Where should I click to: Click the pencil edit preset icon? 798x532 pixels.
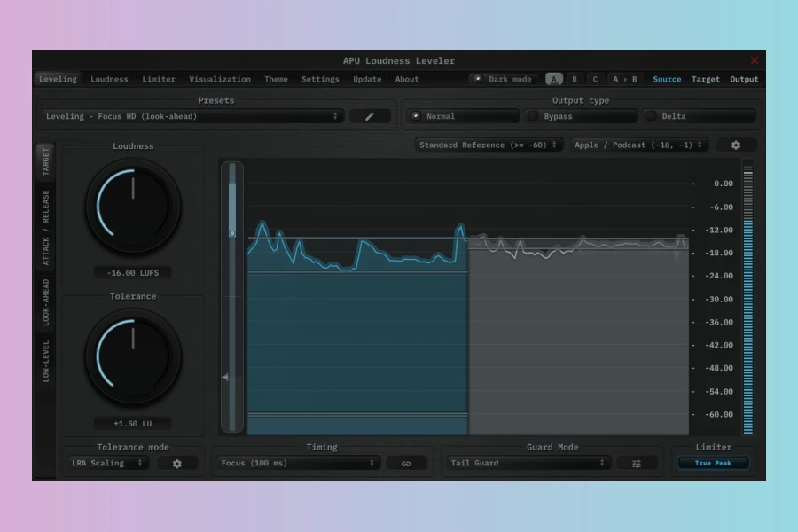(370, 116)
